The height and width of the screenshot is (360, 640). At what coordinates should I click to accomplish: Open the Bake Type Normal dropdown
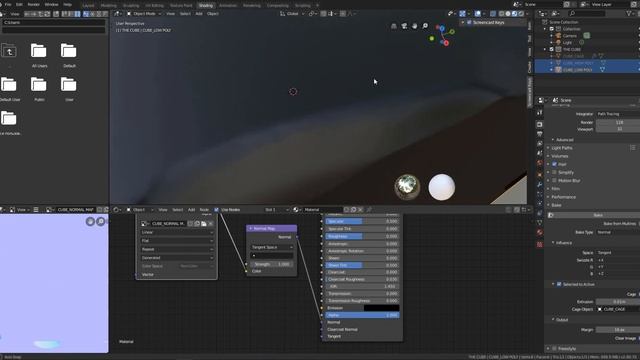[618, 232]
